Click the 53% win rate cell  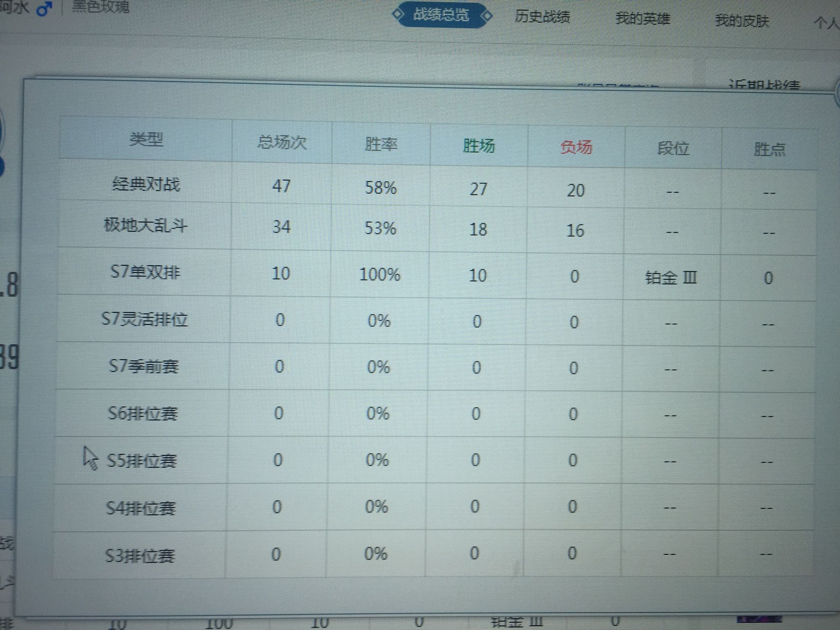tap(381, 228)
